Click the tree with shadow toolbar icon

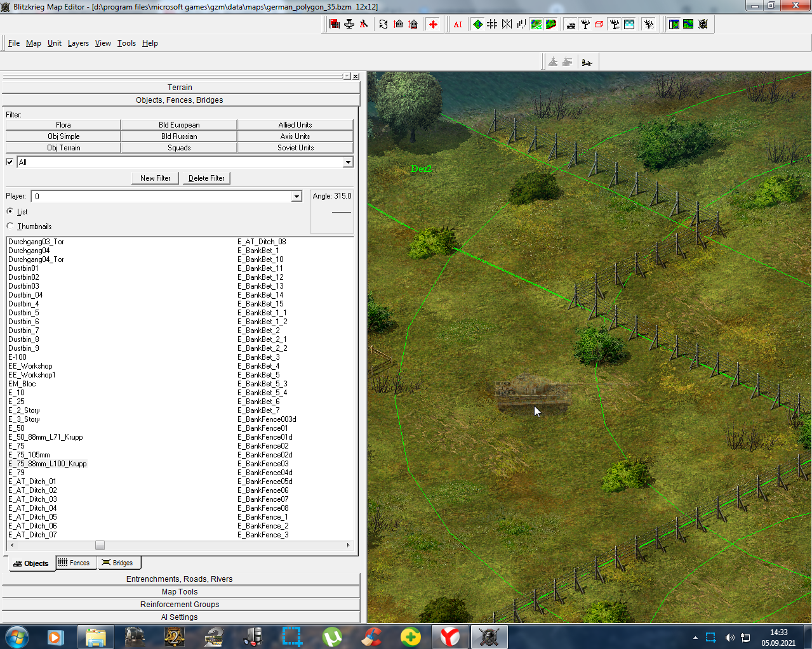point(615,24)
